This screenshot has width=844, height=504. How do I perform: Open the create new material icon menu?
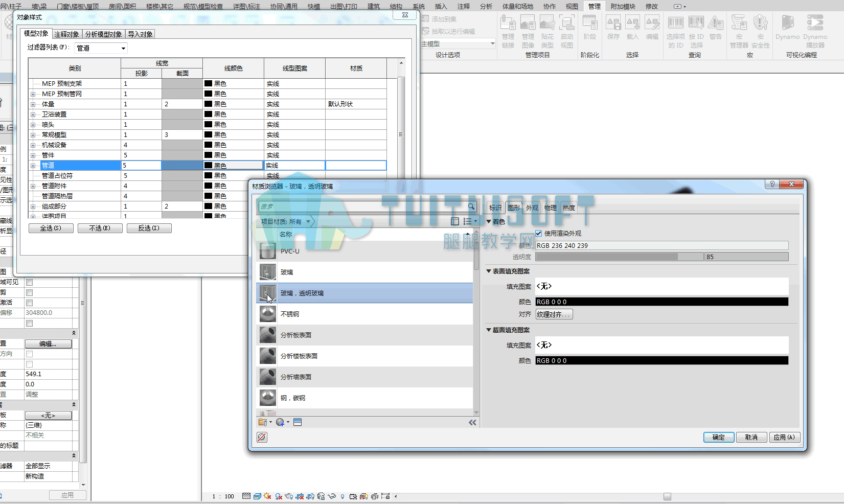coord(282,422)
